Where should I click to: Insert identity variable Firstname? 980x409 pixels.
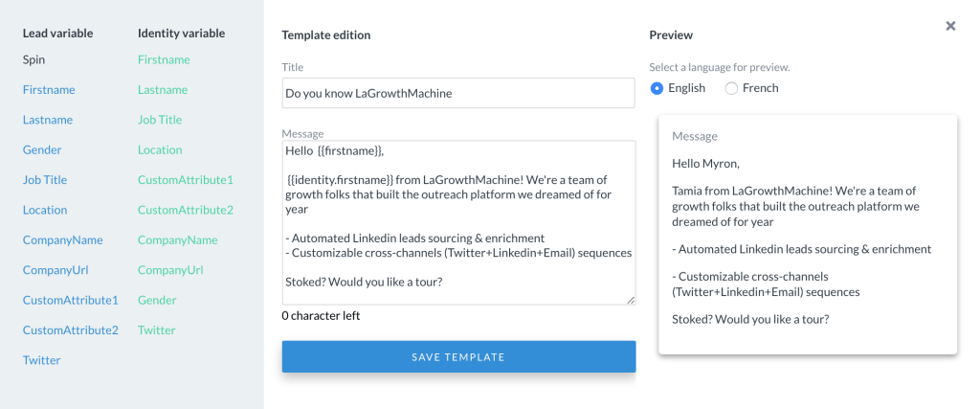(x=164, y=59)
